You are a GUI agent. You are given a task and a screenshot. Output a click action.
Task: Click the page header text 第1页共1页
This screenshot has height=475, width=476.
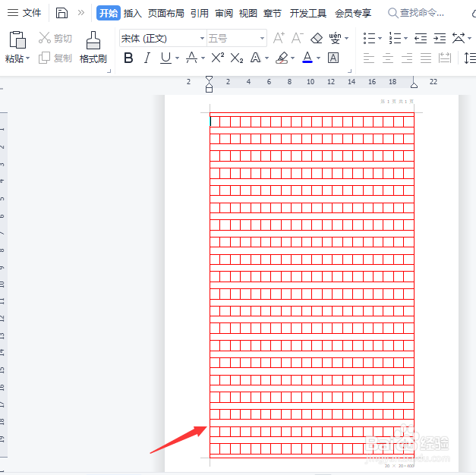tap(397, 102)
